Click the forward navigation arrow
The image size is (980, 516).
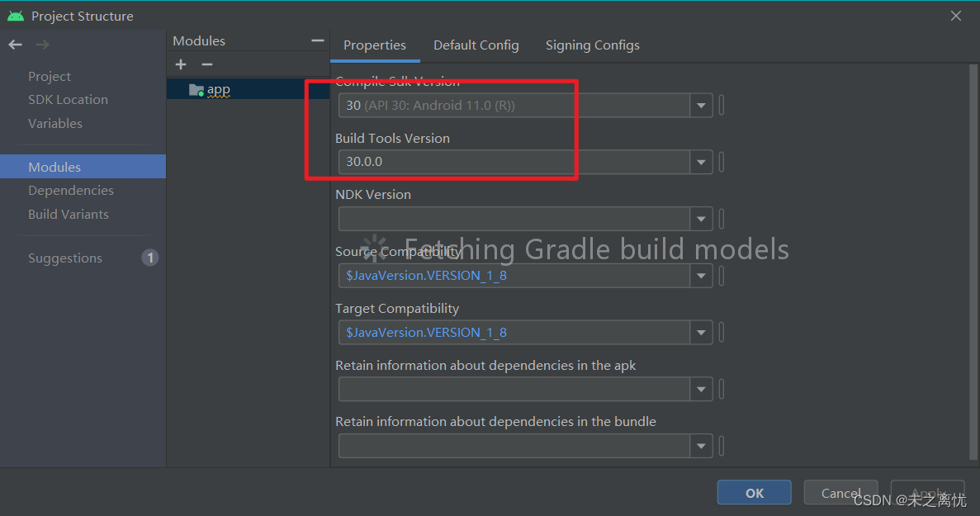click(x=42, y=45)
